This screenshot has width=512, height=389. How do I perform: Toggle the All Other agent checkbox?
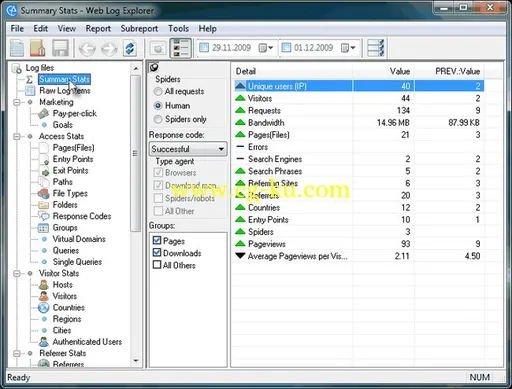[158, 211]
